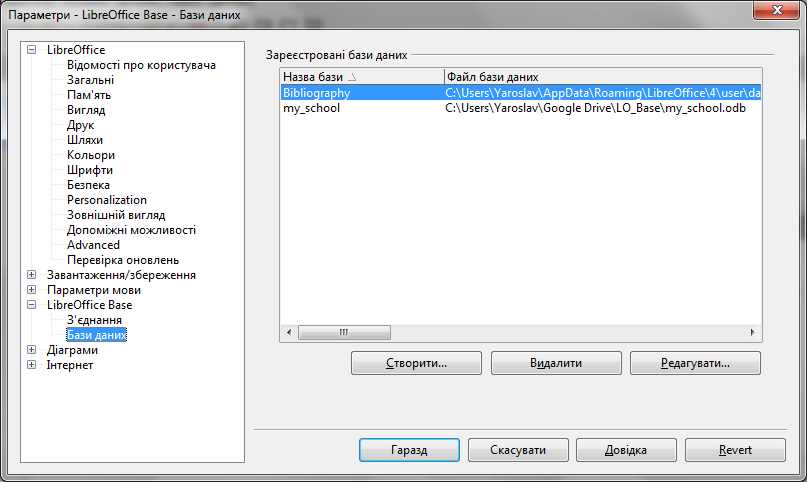Click the Видалити button
807x482 pixels.
556,363
